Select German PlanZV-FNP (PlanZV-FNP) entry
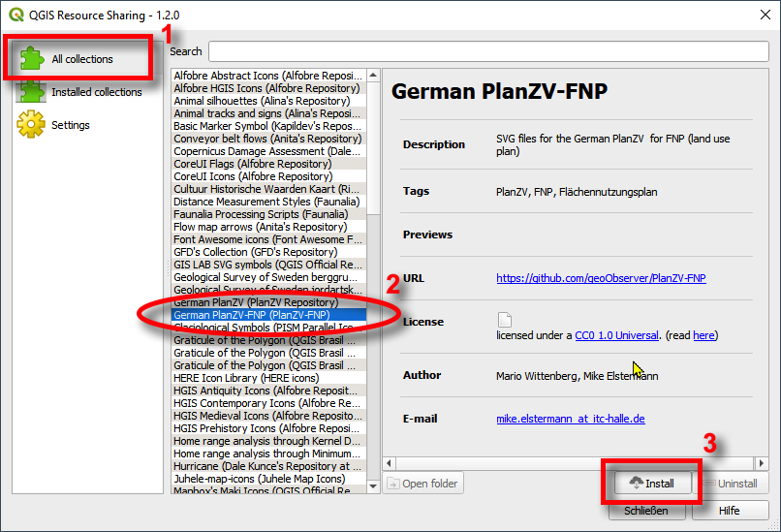The height and width of the screenshot is (532, 781). (x=269, y=315)
